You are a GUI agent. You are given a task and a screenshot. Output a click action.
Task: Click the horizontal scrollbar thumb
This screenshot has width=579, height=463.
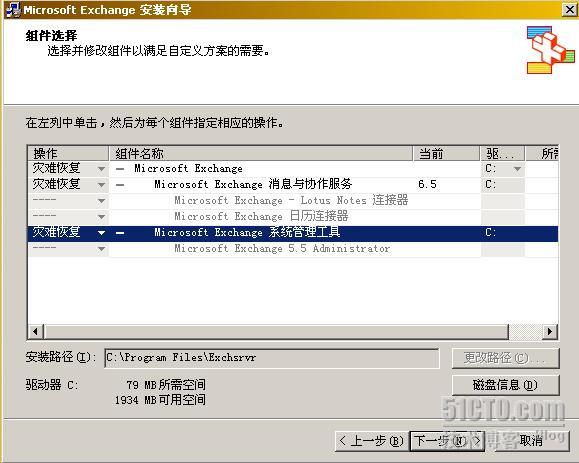[276, 332]
